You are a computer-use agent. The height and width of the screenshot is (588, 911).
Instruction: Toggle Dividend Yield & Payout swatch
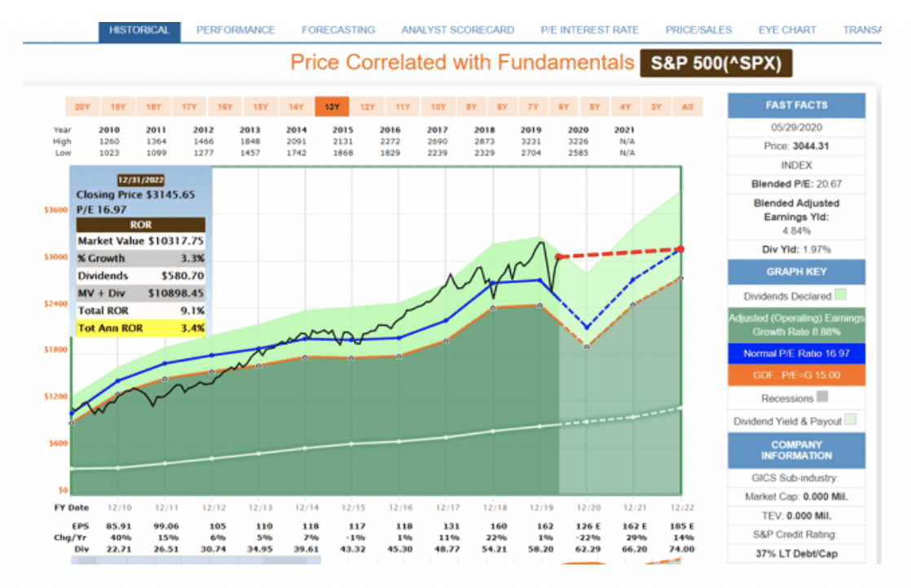click(850, 419)
